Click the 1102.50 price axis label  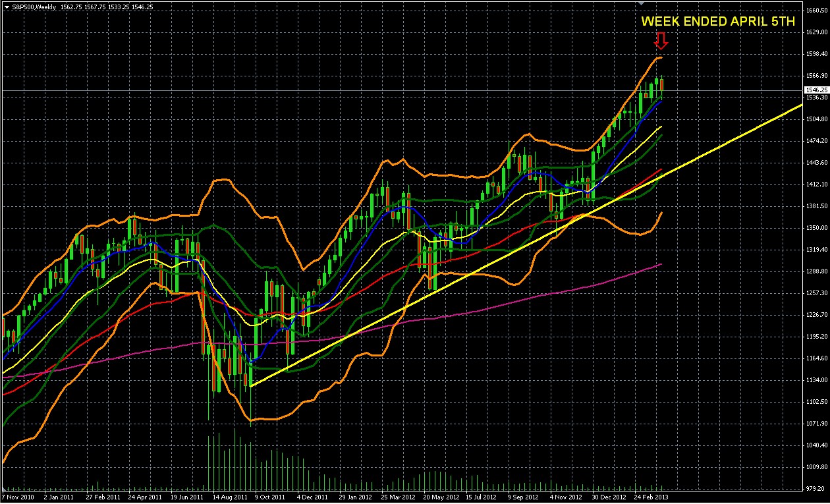pyautogui.click(x=816, y=401)
